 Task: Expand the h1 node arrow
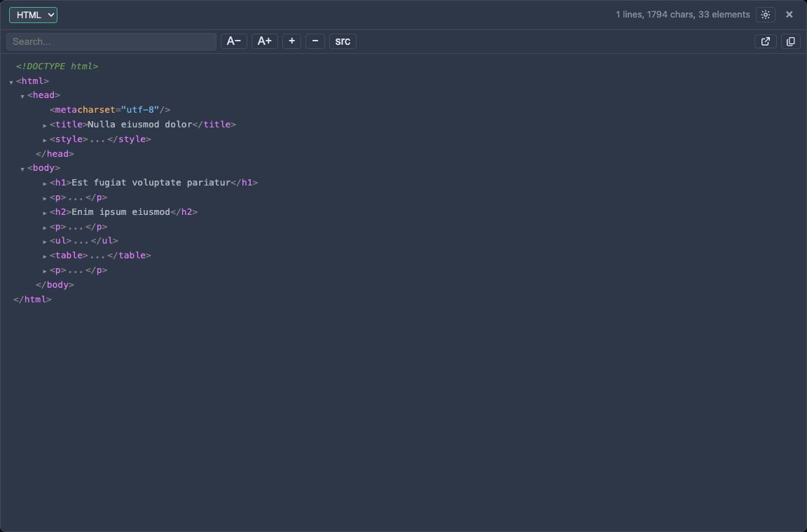[45, 183]
